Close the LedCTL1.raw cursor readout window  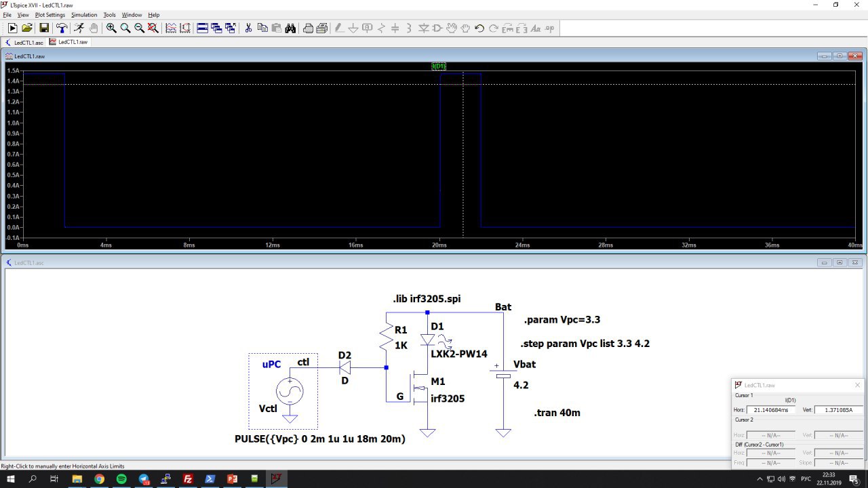(857, 385)
